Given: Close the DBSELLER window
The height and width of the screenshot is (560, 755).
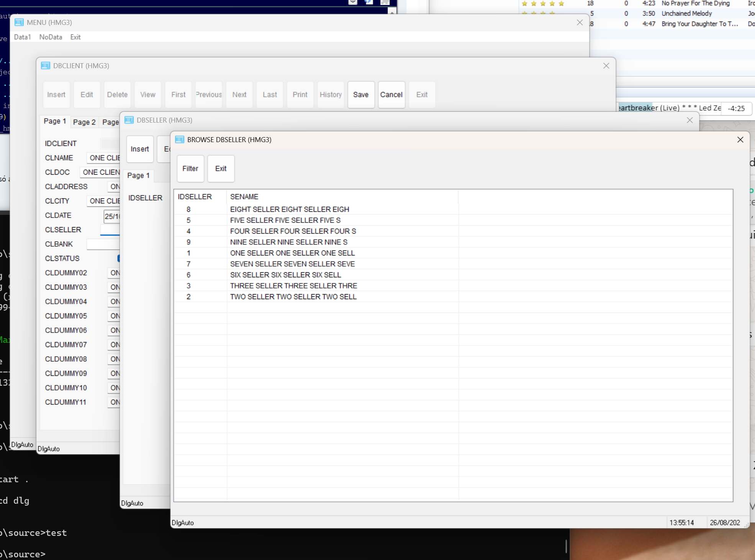Looking at the screenshot, I should pyautogui.click(x=689, y=120).
